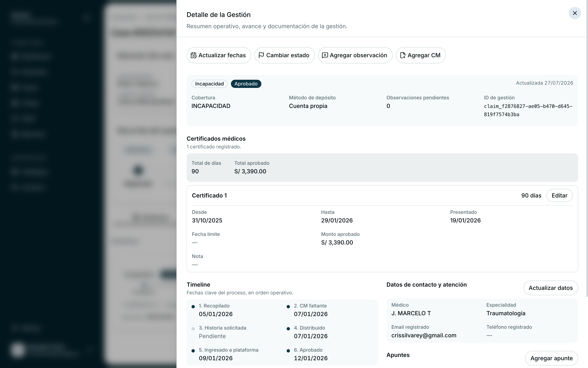The height and width of the screenshot is (368, 588).
Task: Click the Monto aprobado amount in Certificado 1
Action: (x=337, y=242)
